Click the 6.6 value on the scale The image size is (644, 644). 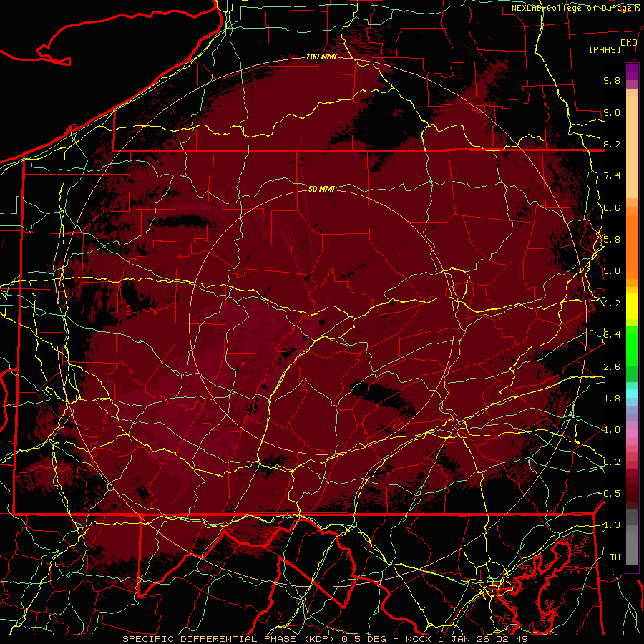pyautogui.click(x=612, y=208)
